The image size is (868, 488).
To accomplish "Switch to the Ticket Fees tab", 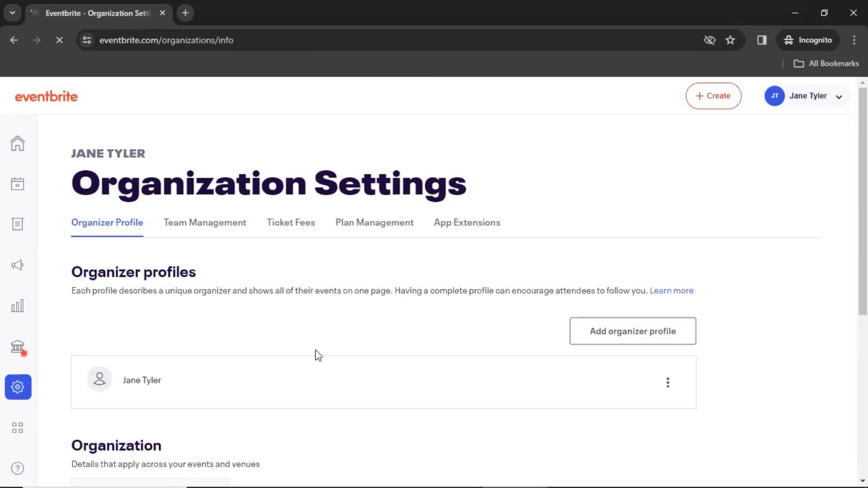I will [x=291, y=222].
